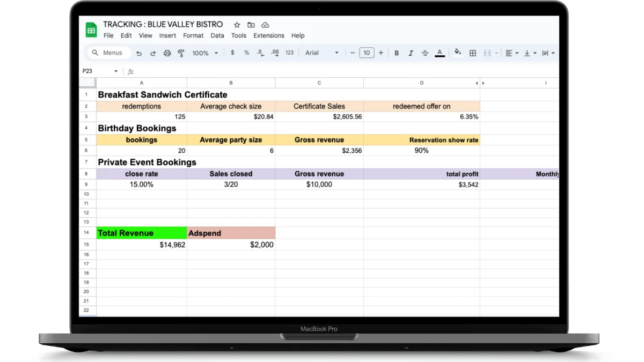Select cell with value $20.84

click(x=231, y=117)
